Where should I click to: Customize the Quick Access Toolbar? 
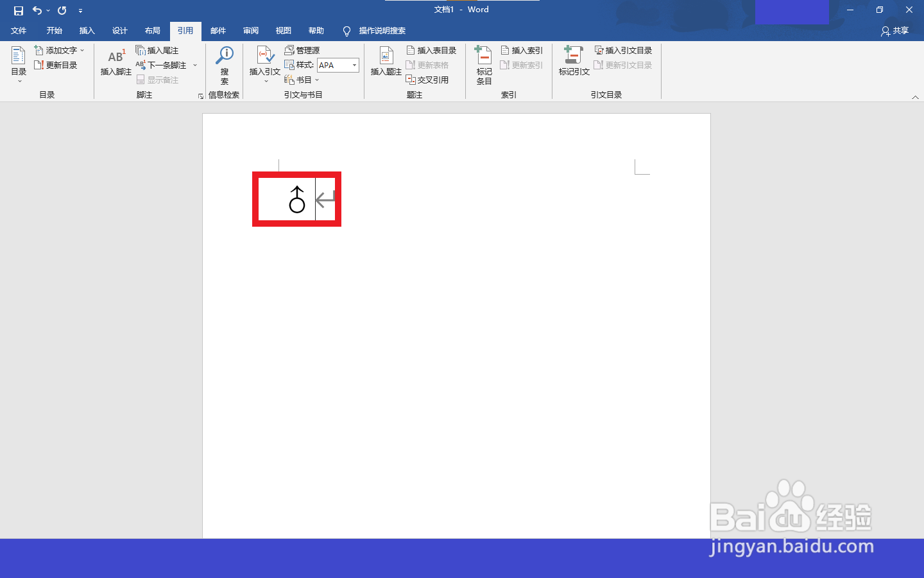[80, 10]
